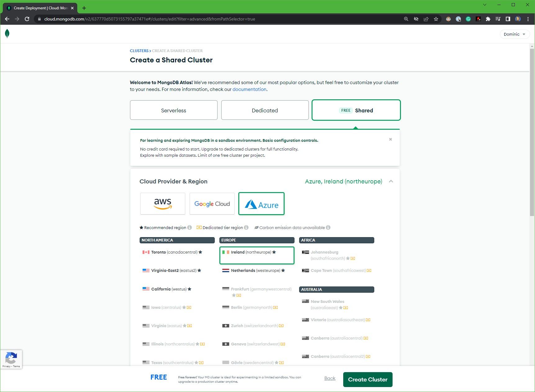Open the browser three-dot menu

coord(529,19)
